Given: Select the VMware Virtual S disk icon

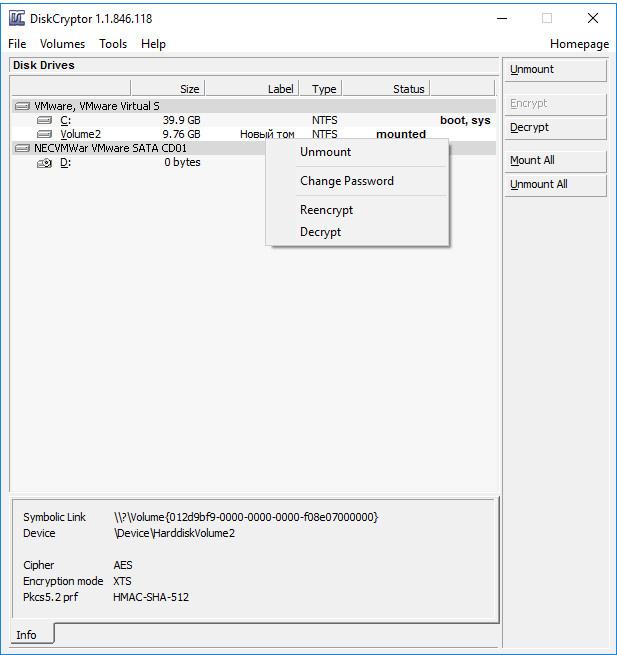Looking at the screenshot, I should pyautogui.click(x=22, y=106).
